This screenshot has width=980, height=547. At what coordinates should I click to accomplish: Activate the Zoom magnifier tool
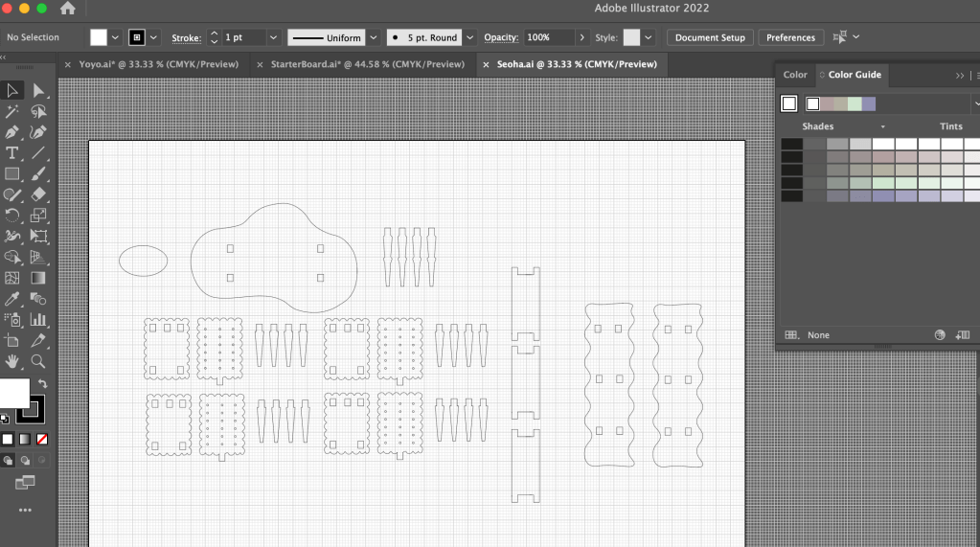pos(38,361)
